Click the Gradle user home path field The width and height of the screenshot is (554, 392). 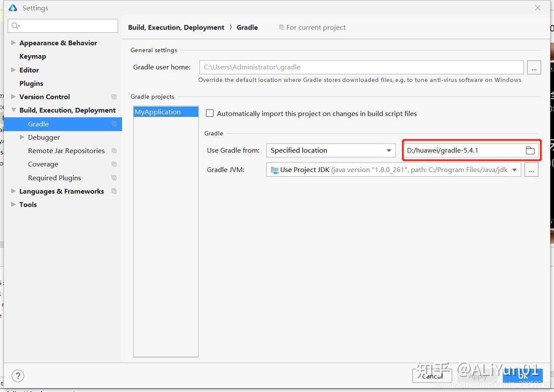(x=361, y=67)
